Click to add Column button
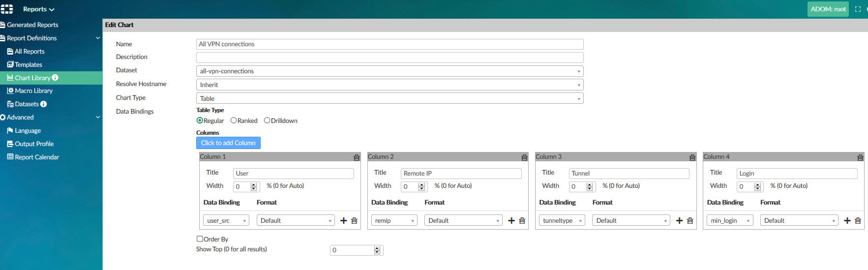This screenshot has height=270, width=868. click(x=228, y=143)
